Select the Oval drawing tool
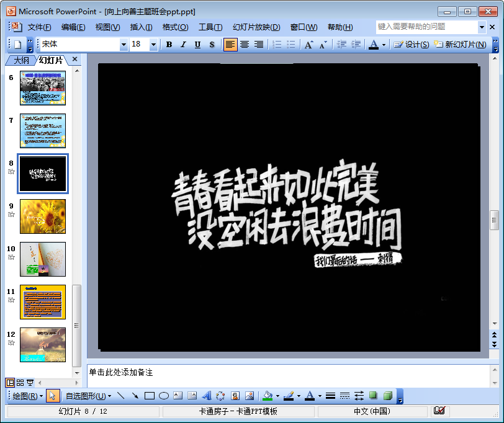The image size is (504, 423). (164, 396)
